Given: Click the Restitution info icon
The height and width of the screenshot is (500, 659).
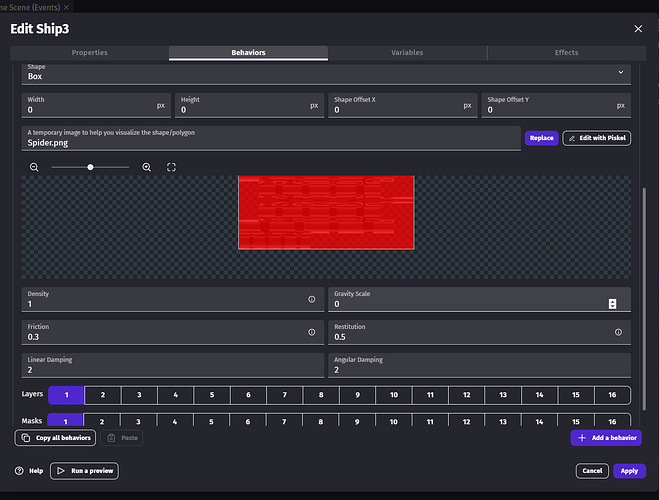Looking at the screenshot, I should 618,332.
